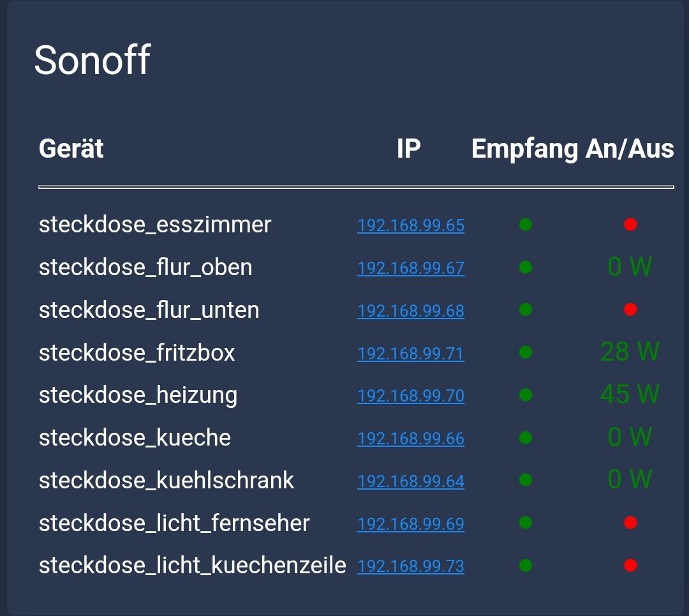
Task: Click green reception dot for steckdose_flur_oben
Action: click(x=526, y=267)
